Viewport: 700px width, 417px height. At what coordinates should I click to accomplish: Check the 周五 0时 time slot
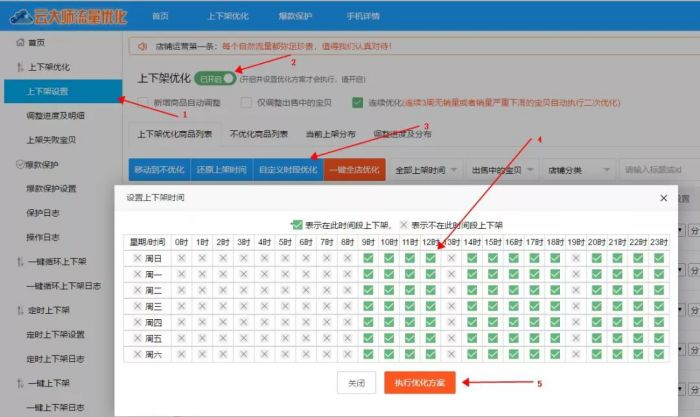tap(181, 338)
